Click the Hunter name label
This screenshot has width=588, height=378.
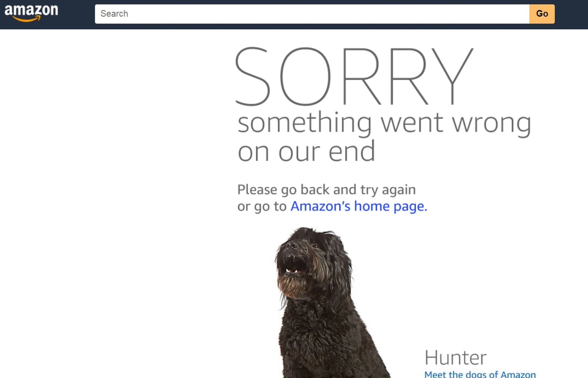[x=455, y=358]
